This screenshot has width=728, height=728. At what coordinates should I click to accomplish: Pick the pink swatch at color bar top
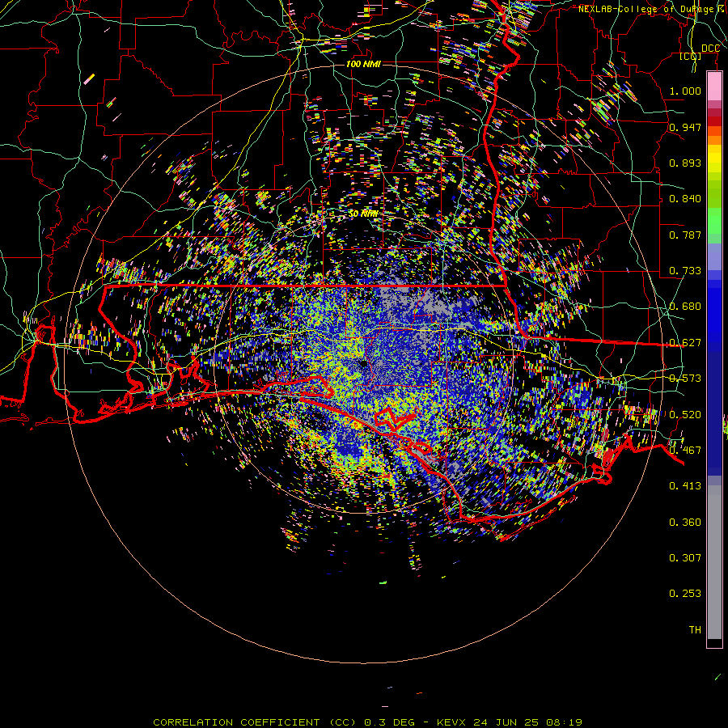714,87
